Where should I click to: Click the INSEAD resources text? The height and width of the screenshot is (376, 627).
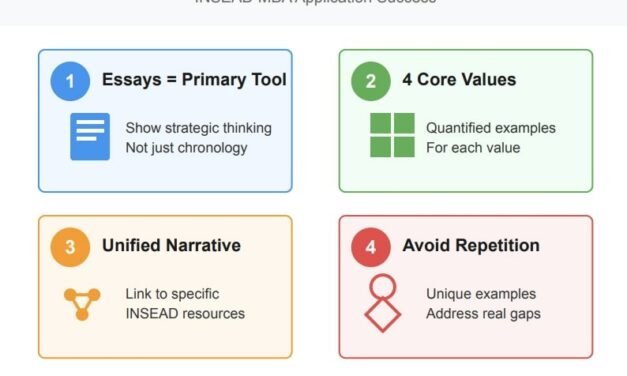tap(185, 314)
